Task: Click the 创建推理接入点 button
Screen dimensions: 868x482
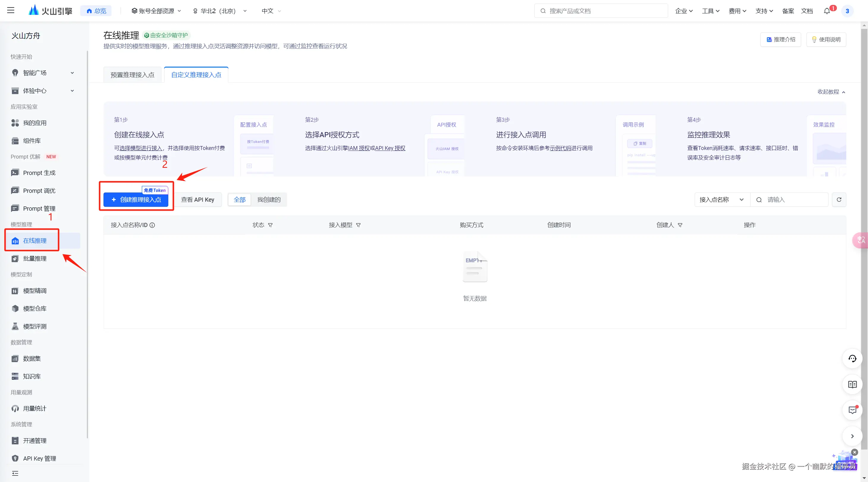Action: coord(136,200)
